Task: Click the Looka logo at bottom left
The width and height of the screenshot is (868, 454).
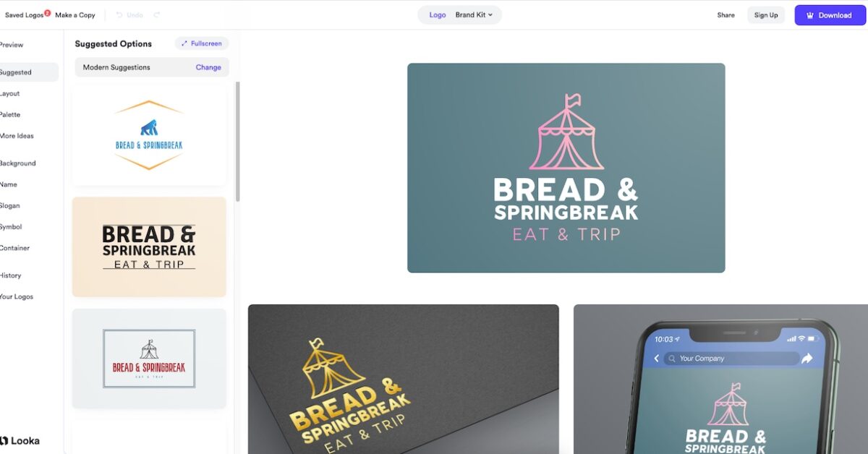Action: click(x=20, y=440)
